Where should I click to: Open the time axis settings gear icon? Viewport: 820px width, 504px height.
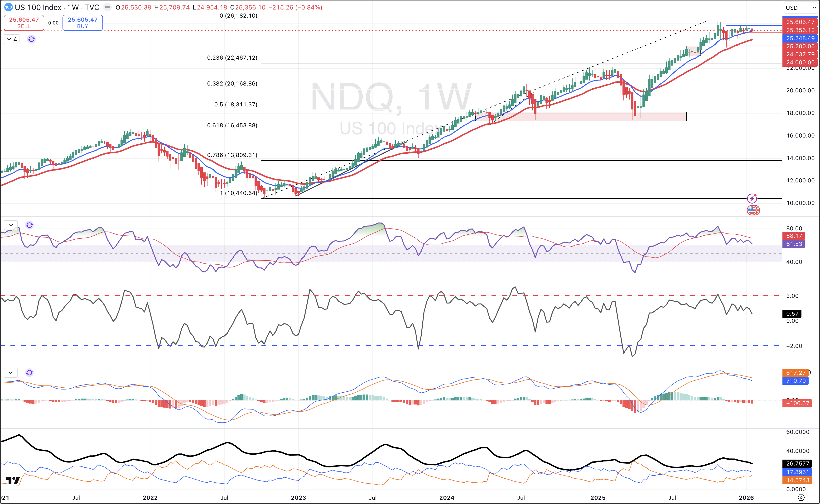pyautogui.click(x=801, y=498)
